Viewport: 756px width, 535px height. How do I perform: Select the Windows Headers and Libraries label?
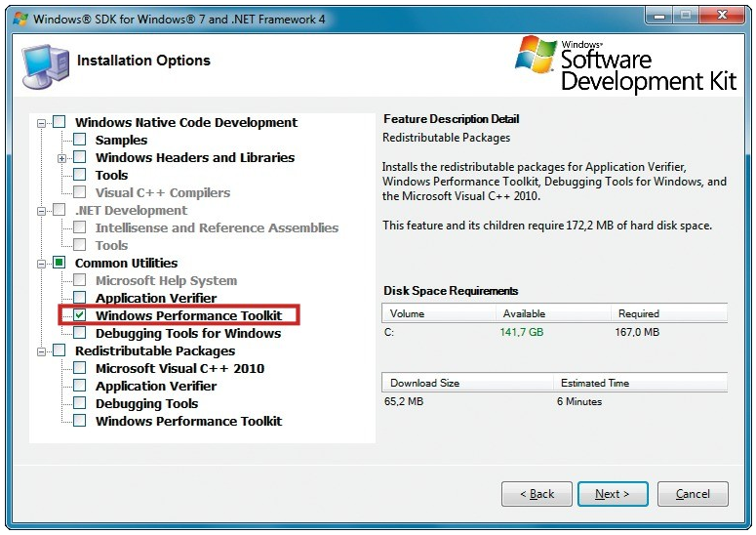(195, 157)
